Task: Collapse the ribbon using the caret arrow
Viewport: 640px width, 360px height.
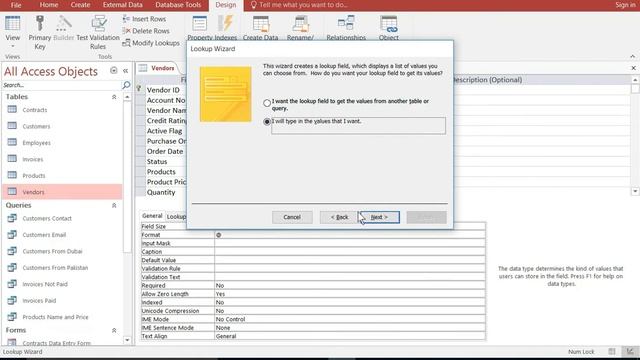Action: click(632, 56)
